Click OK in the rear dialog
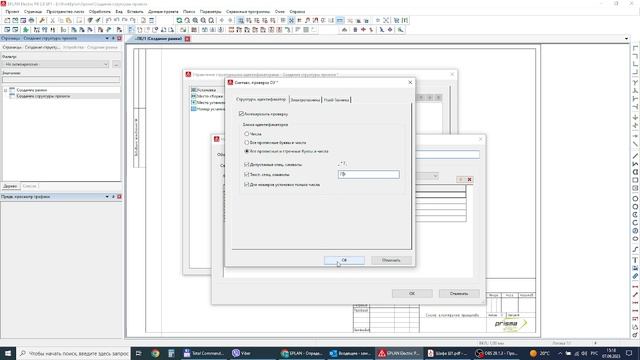Screen dimensions: 640x360 [x=412, y=293]
